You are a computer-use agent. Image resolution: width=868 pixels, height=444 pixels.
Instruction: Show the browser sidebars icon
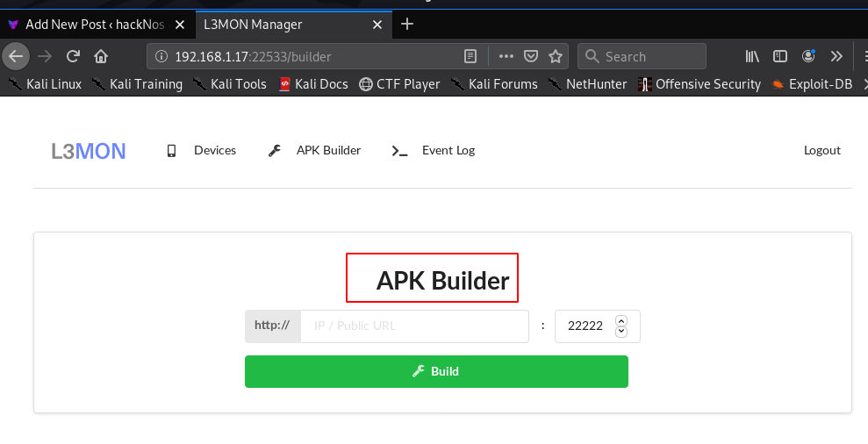(x=780, y=56)
